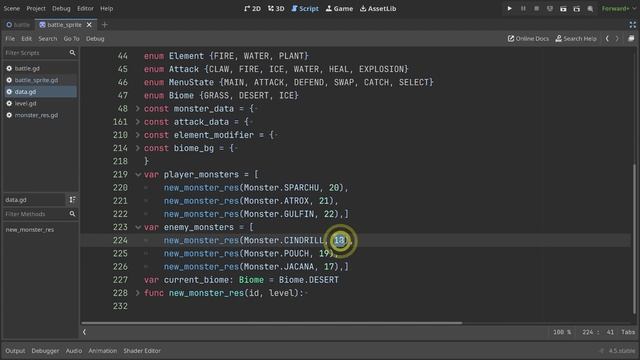Open the AssetLib workspace
This screenshot has width=640, height=360.
tap(378, 9)
